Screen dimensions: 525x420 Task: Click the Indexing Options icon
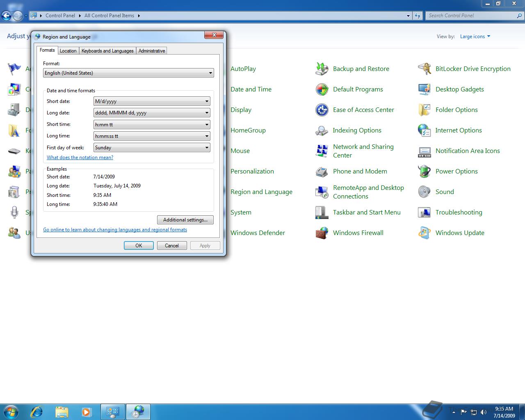(322, 130)
